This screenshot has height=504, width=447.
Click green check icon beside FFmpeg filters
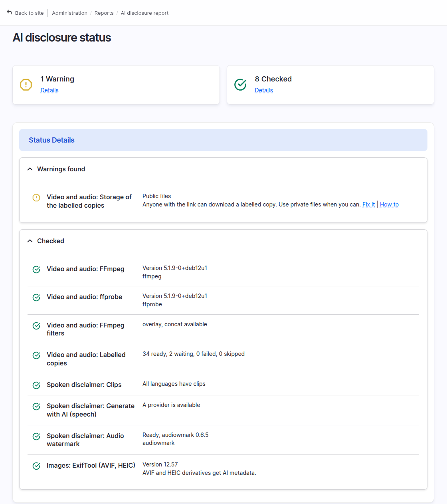coord(36,325)
